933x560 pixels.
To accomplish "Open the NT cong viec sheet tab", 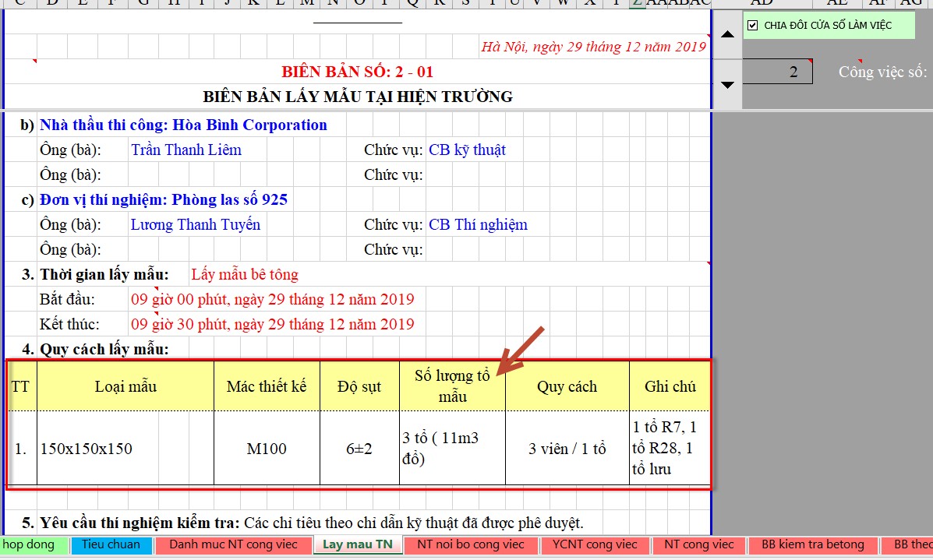I will click(698, 544).
